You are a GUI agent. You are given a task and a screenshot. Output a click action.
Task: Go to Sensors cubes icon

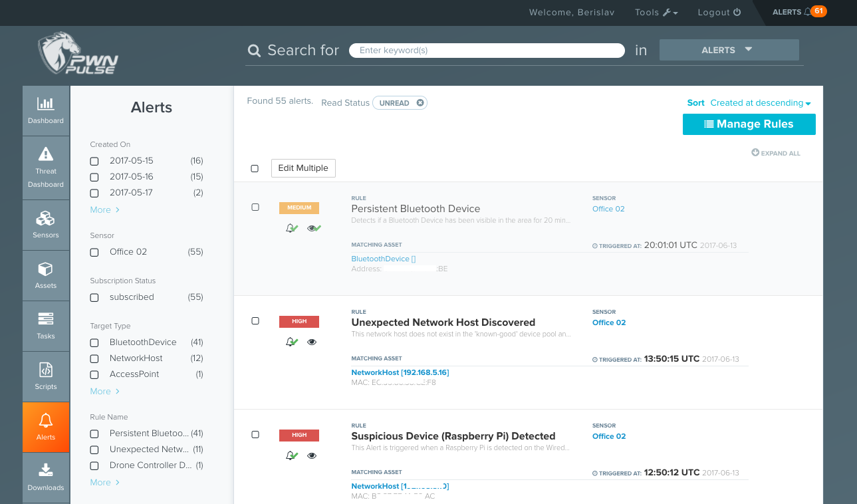(x=45, y=218)
